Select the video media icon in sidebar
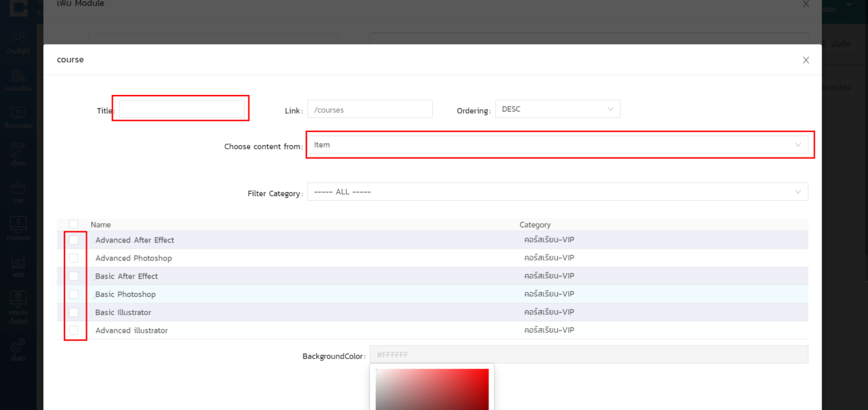 pos(18,114)
